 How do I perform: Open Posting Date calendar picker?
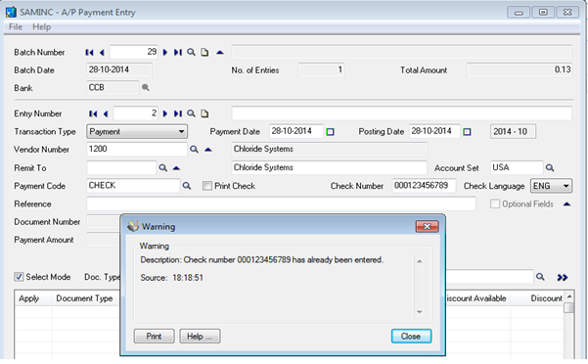[x=467, y=132]
